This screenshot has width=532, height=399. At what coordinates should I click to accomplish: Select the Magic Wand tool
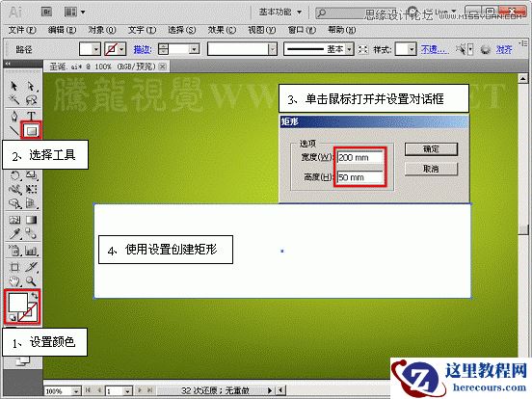pos(13,100)
